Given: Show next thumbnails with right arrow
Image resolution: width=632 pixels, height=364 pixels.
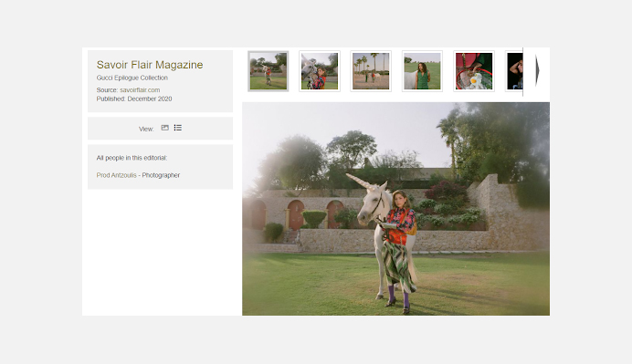Looking at the screenshot, I should pyautogui.click(x=537, y=71).
